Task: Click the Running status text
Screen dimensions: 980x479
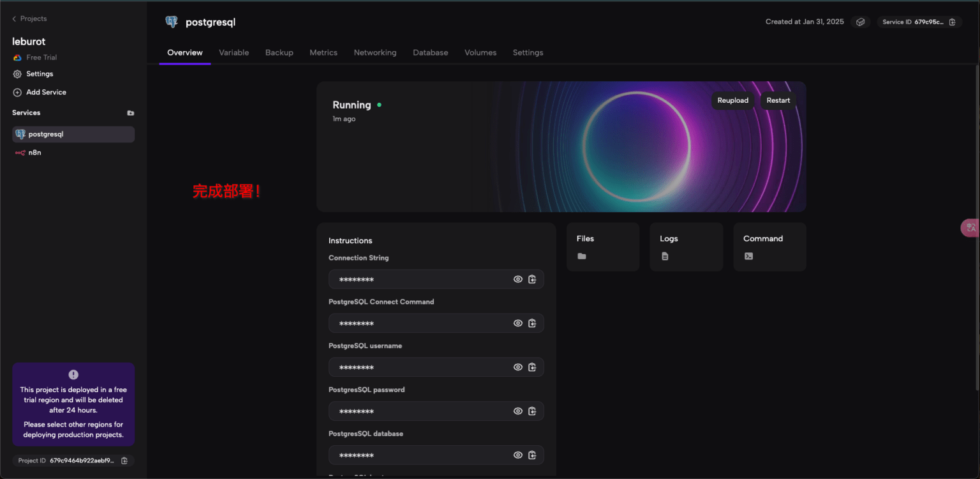Action: coord(352,105)
